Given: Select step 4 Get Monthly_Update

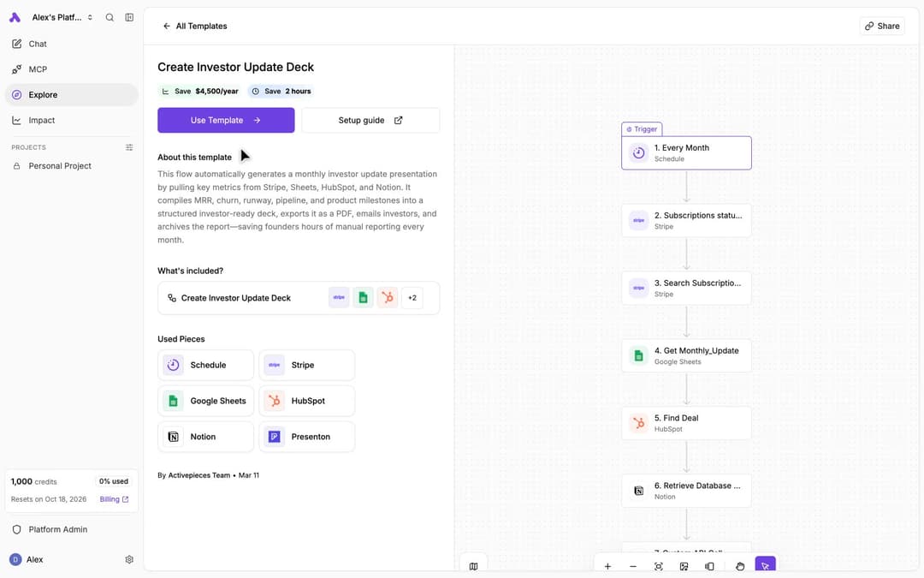Looking at the screenshot, I should 686,355.
